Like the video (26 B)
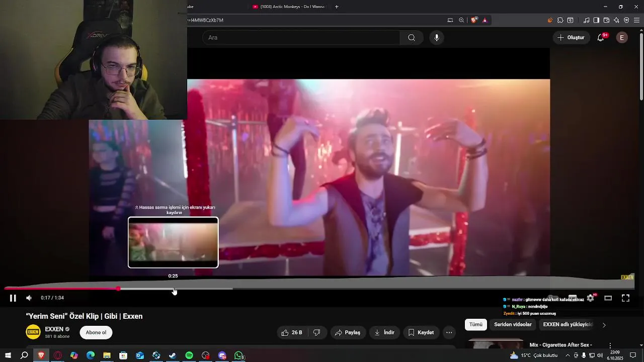This screenshot has width=644, height=362. pos(292,332)
